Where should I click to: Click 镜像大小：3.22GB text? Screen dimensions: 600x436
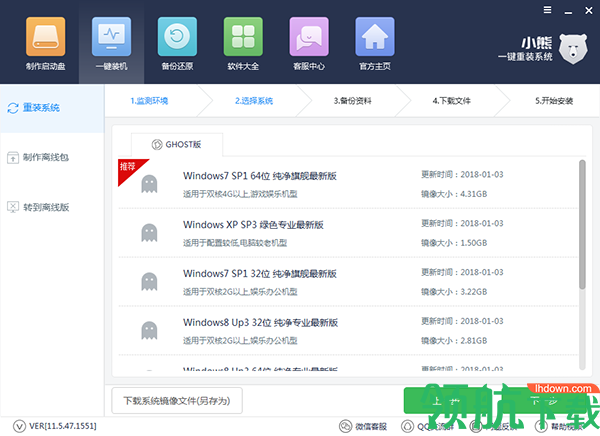pos(454,292)
